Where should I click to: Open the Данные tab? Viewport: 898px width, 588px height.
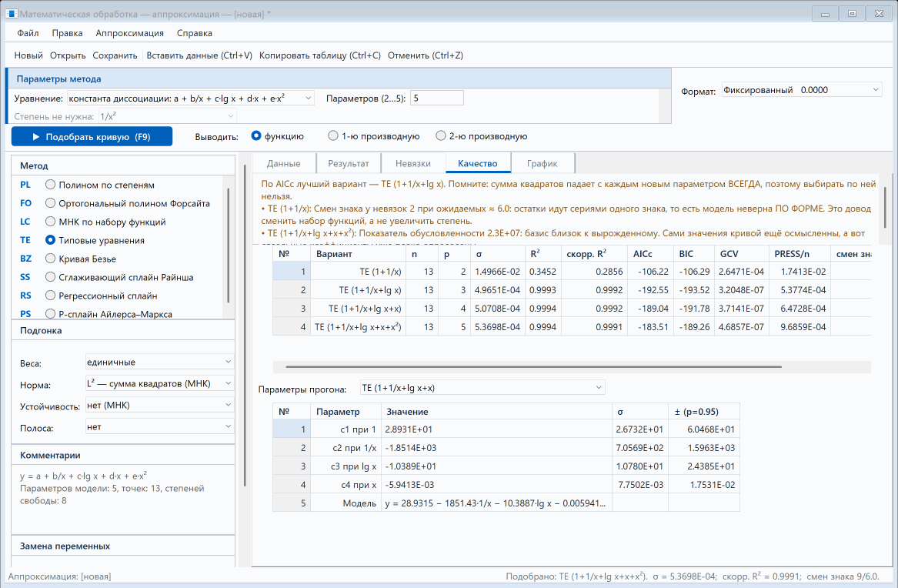[283, 164]
